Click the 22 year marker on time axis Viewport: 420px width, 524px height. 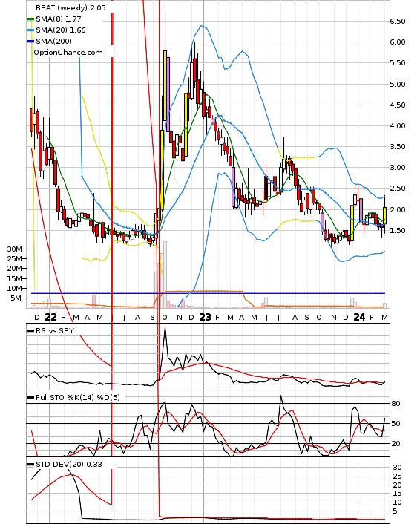(50, 317)
